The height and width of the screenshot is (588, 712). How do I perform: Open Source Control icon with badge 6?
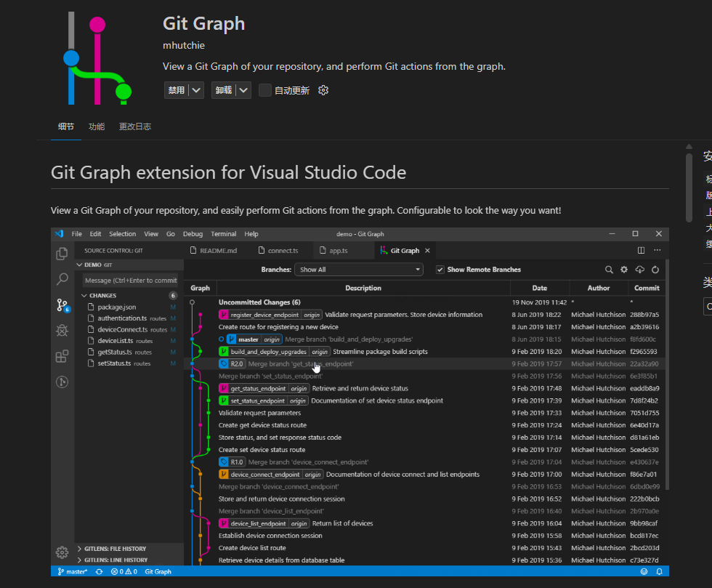pos(62,305)
